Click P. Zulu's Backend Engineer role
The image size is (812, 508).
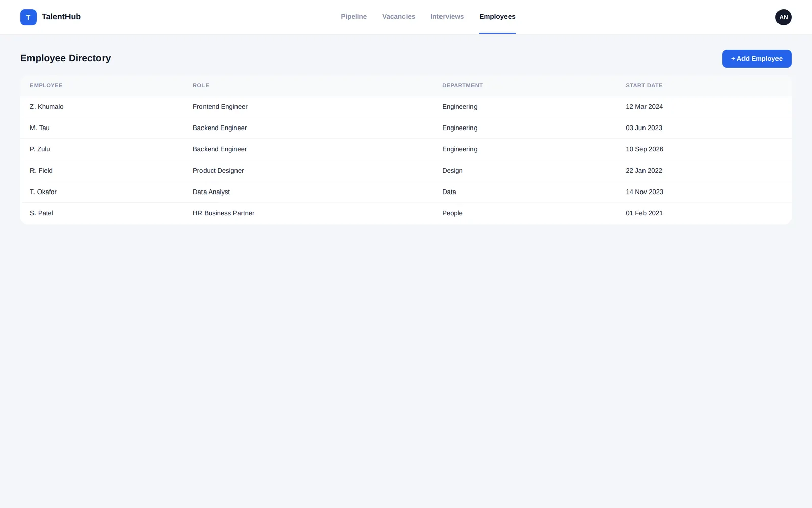click(220, 149)
